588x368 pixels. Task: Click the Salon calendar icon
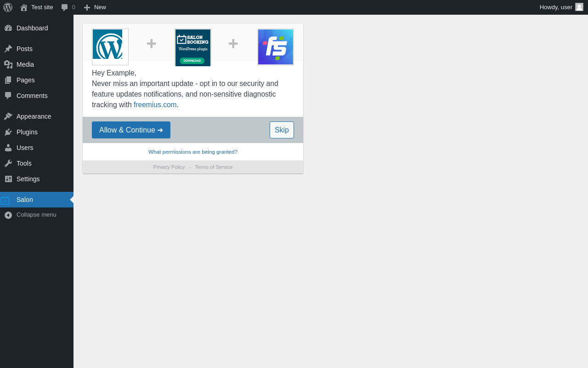coord(5,200)
